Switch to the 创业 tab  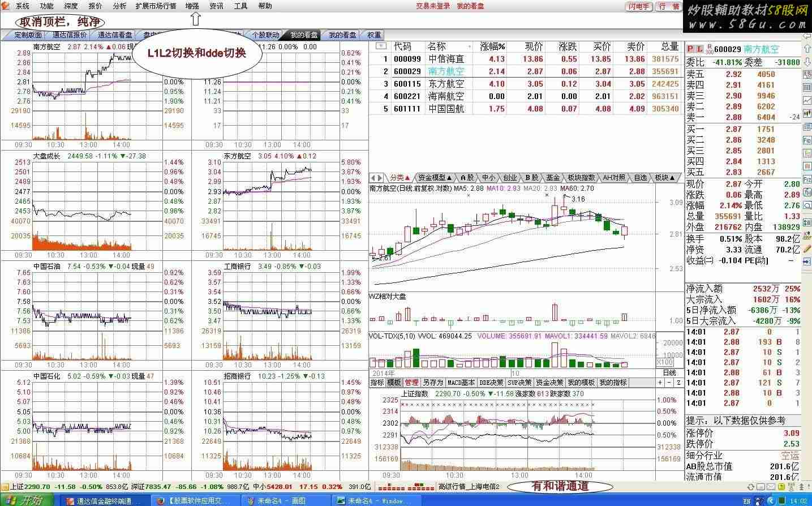[x=510, y=178]
